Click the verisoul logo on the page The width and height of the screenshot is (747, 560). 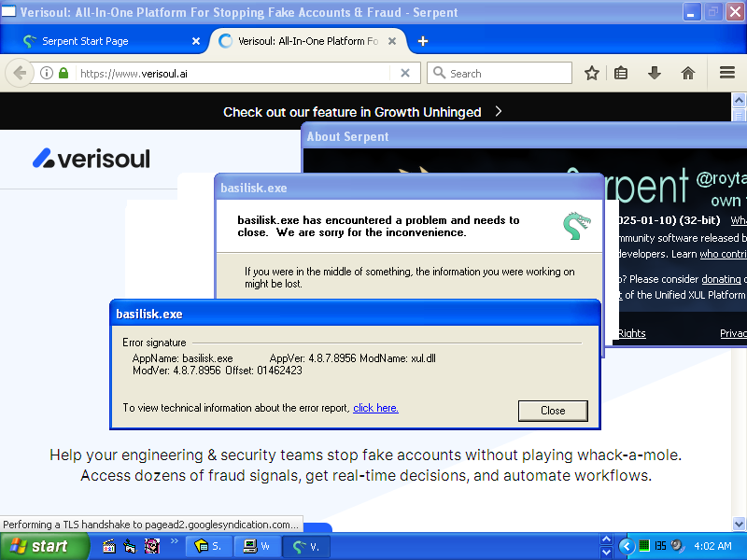[x=91, y=159]
